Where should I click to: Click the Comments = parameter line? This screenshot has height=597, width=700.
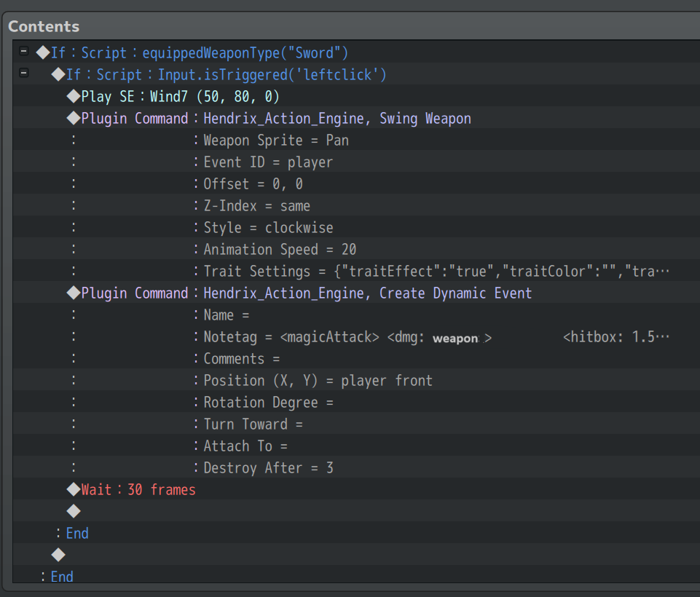click(x=356, y=358)
